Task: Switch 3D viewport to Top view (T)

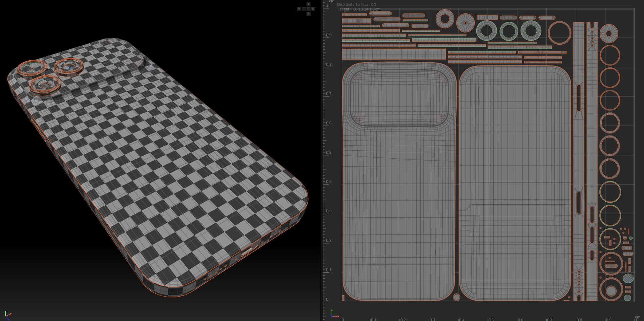Action: coord(308,4)
